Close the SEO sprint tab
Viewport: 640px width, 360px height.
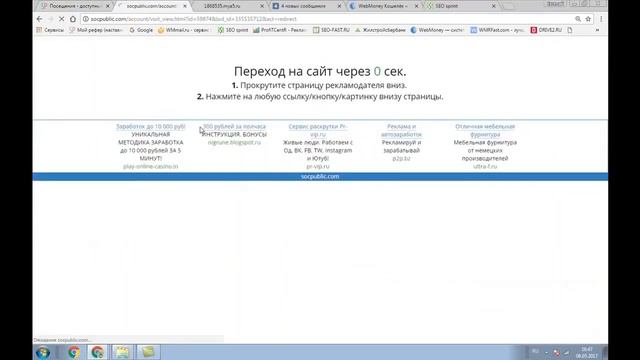(493, 6)
